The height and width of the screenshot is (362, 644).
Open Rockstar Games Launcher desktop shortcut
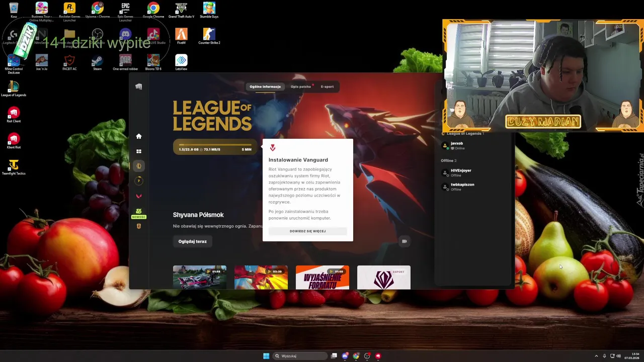tap(69, 12)
